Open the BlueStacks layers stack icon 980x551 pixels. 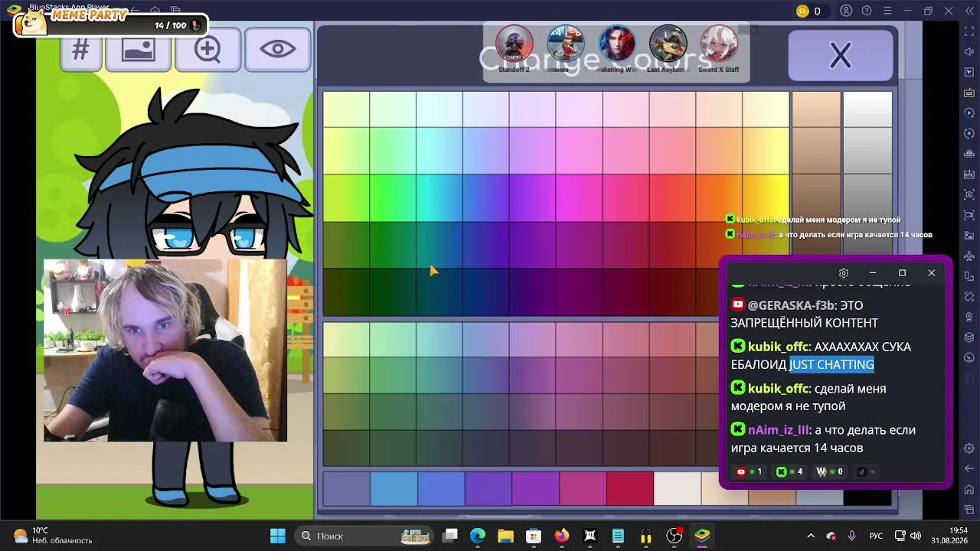[x=969, y=337]
